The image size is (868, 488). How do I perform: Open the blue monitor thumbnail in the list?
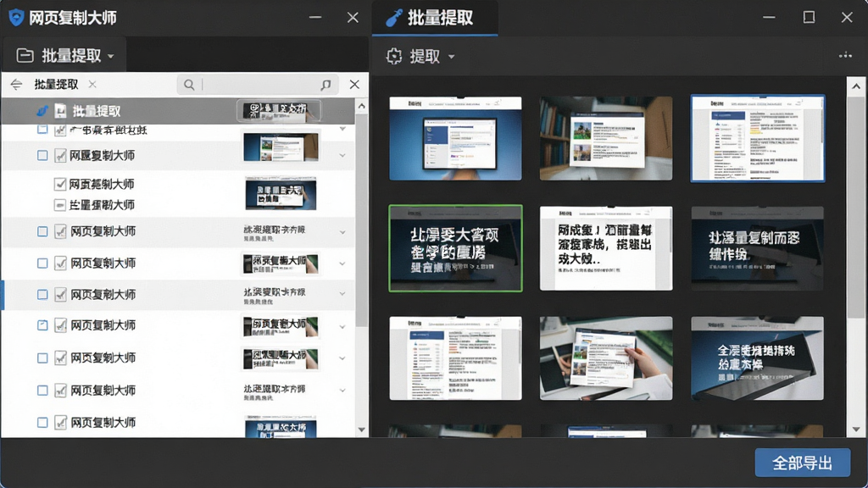coord(281,147)
